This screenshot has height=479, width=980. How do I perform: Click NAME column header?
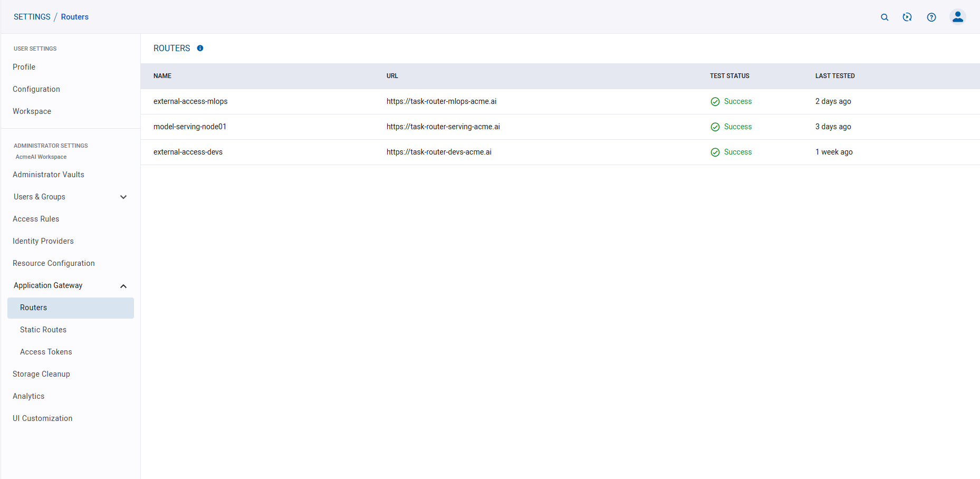pyautogui.click(x=162, y=76)
